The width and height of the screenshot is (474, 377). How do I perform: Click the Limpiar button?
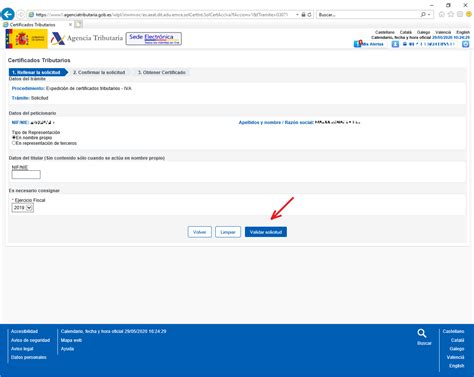pos(228,232)
